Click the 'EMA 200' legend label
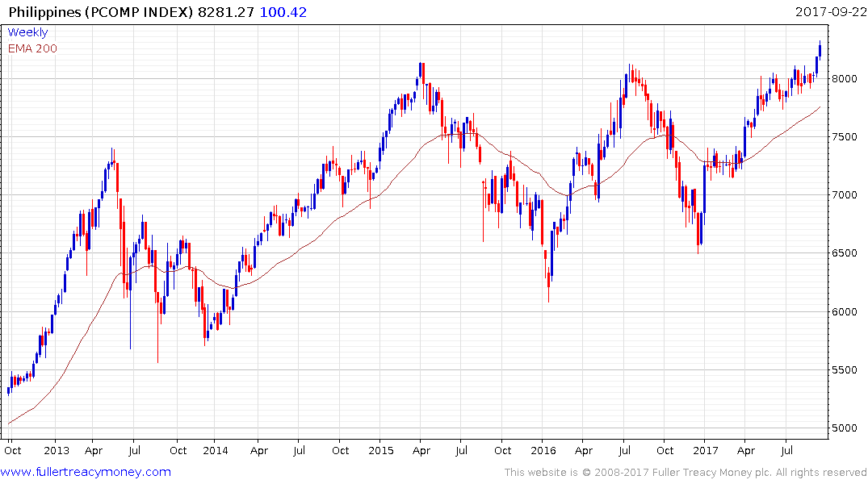Screen dimensions: 868x484 pyautogui.click(x=32, y=48)
